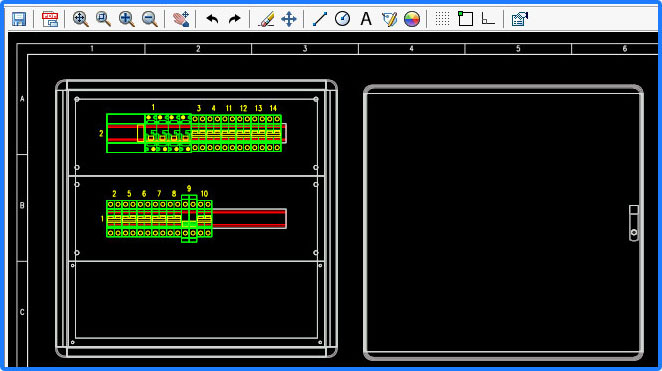This screenshot has width=662, height=371.
Task: Click the Save floppy disk icon
Action: [19, 19]
